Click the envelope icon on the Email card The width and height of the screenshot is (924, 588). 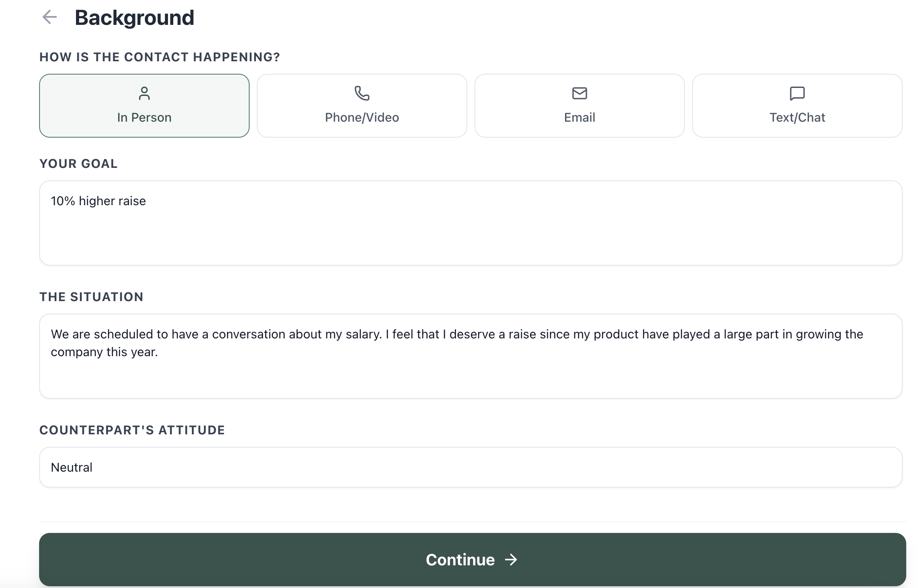[x=579, y=94]
